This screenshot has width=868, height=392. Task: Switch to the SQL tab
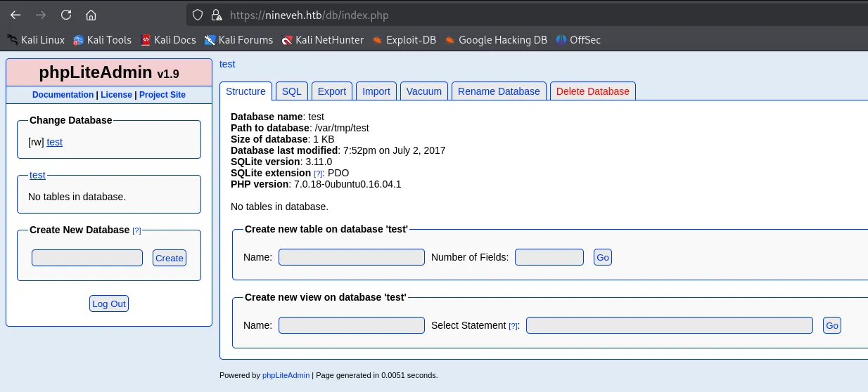pyautogui.click(x=291, y=91)
